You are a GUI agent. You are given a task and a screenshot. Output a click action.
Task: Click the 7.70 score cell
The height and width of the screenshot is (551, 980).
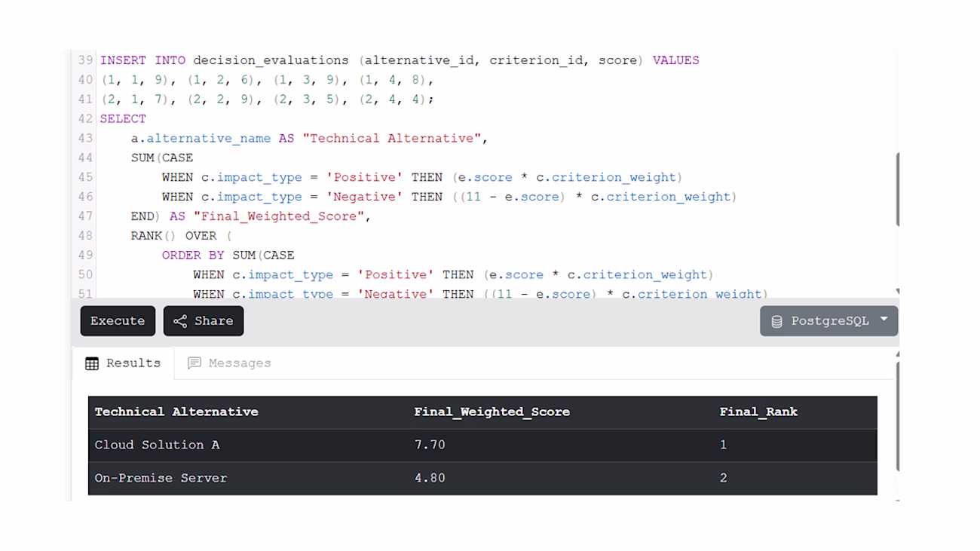tap(430, 445)
